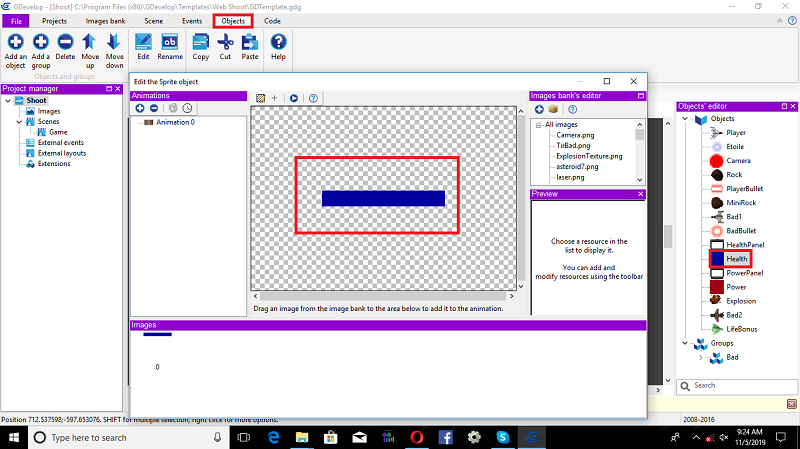This screenshot has width=800, height=449.
Task: Click the Edit object ribbon icon
Action: point(143,42)
